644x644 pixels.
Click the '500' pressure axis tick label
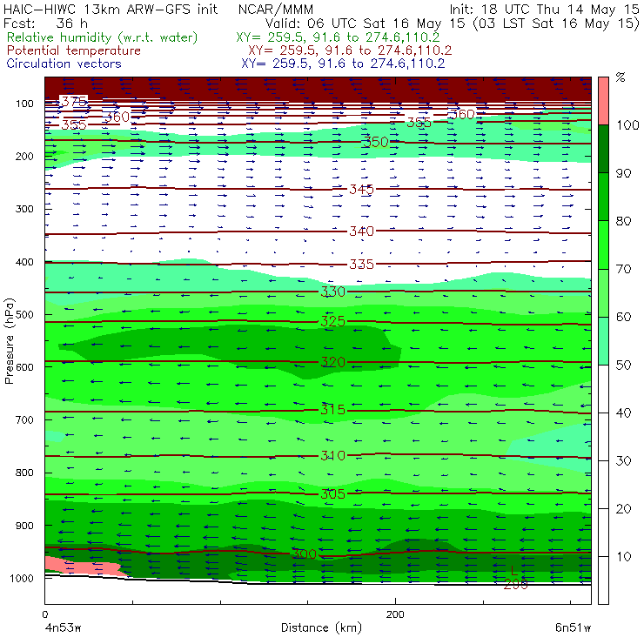tap(24, 315)
